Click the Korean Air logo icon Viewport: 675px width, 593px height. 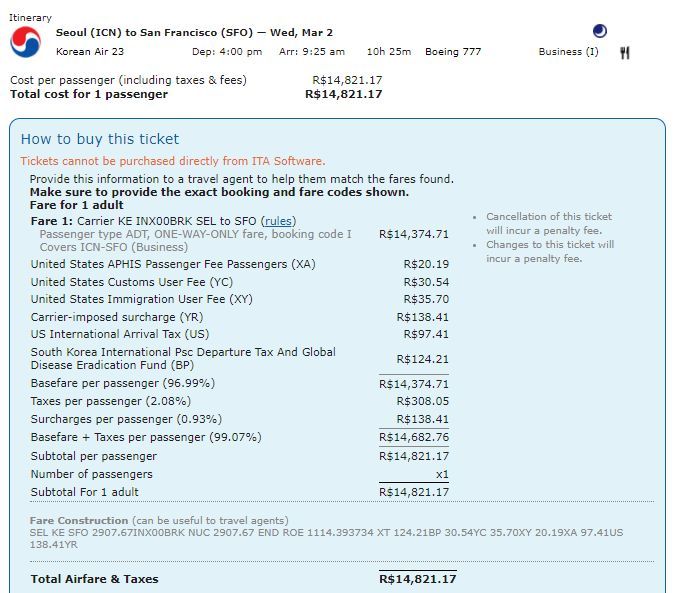coord(25,42)
